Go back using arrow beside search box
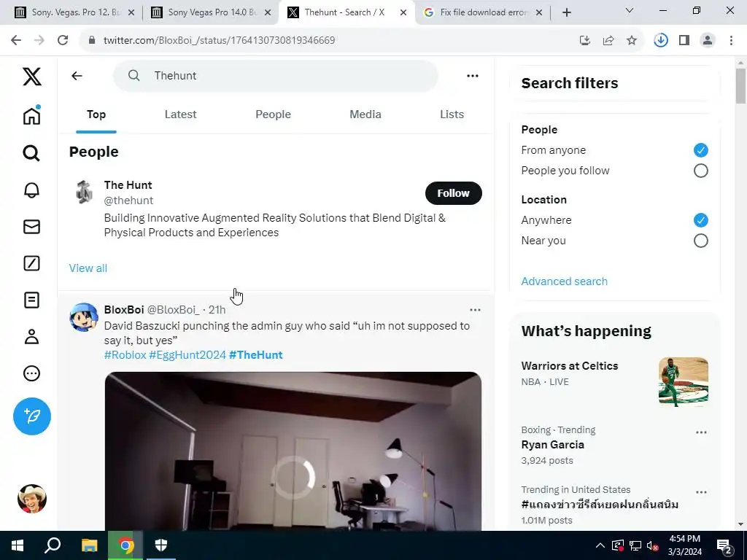Viewport: 747px width, 560px height. (77, 76)
